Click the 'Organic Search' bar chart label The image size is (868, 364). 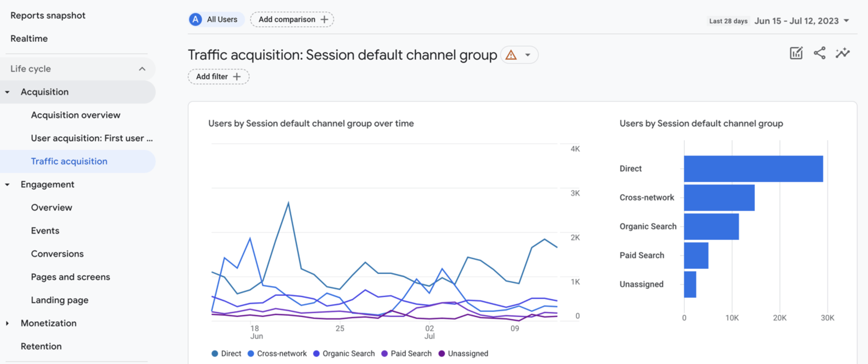(648, 227)
